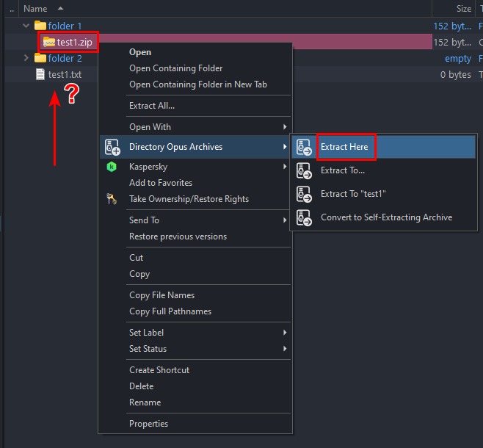
Task: Click the Directory Opus Archives menu icon
Action: (x=112, y=147)
